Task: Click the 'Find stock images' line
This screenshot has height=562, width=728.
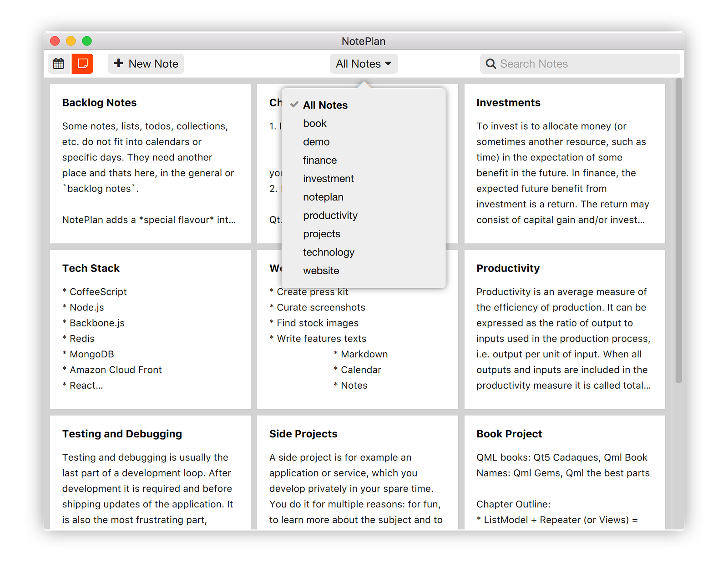Action: point(314,323)
